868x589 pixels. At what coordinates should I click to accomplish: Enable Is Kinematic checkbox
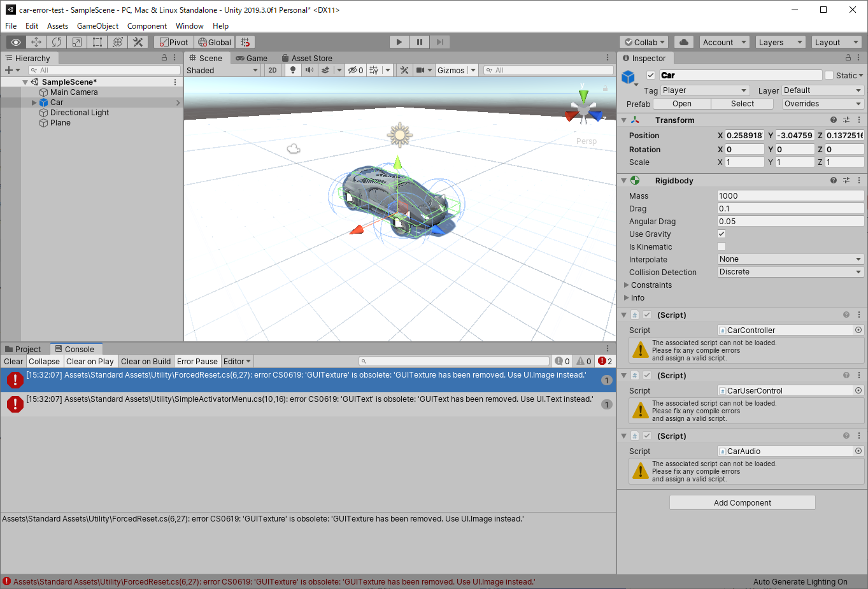click(x=722, y=246)
